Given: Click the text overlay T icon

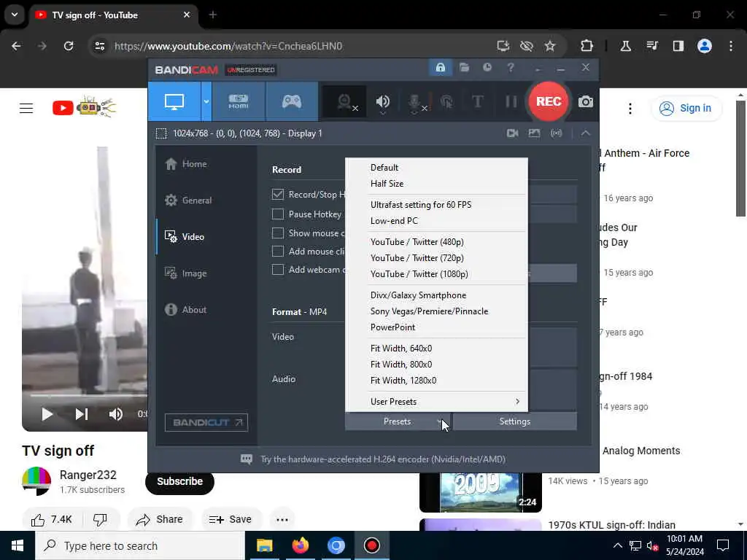Looking at the screenshot, I should [x=477, y=101].
